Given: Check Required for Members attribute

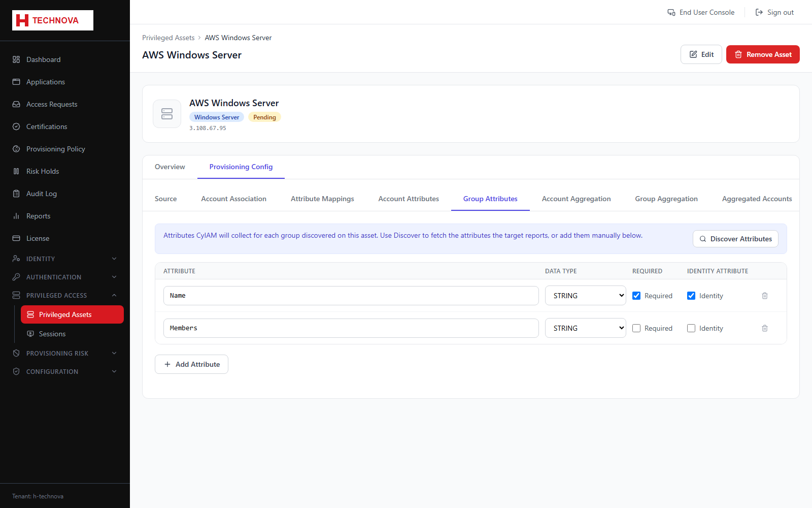Looking at the screenshot, I should tap(636, 328).
